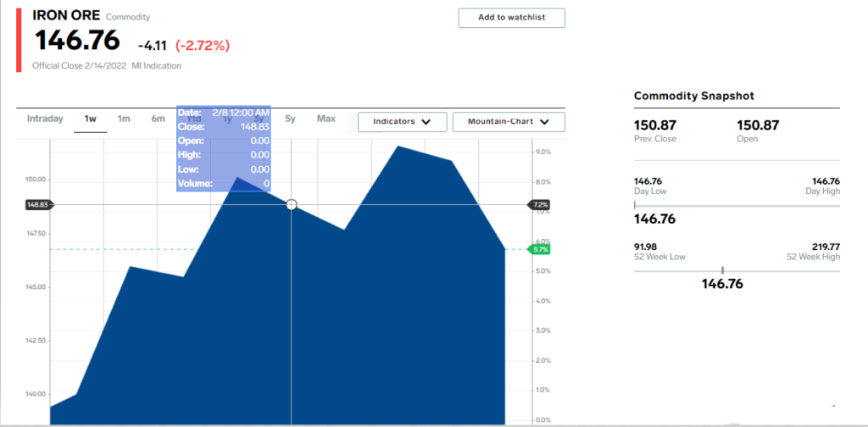Choose the Max time range
This screenshot has width=868, height=427.
tap(326, 119)
